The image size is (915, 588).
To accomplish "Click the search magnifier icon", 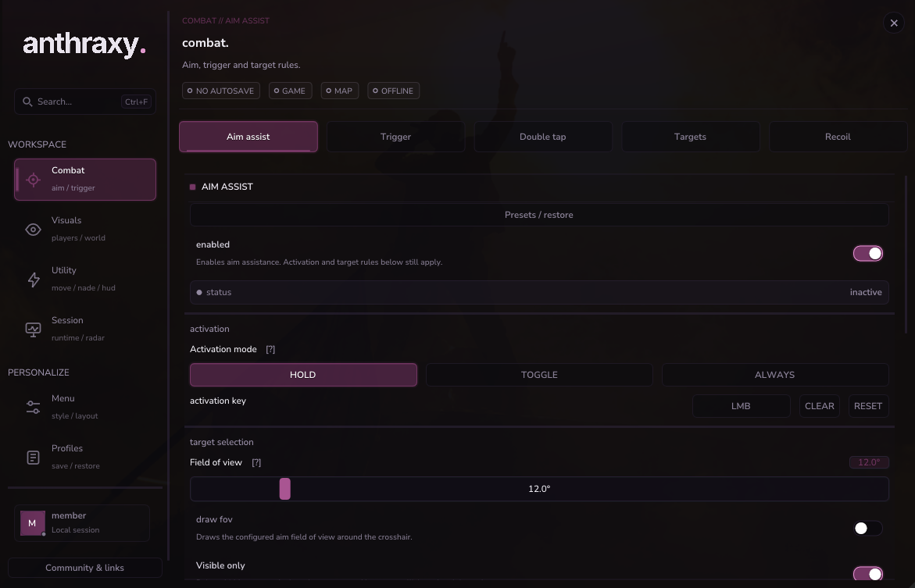I will point(27,102).
